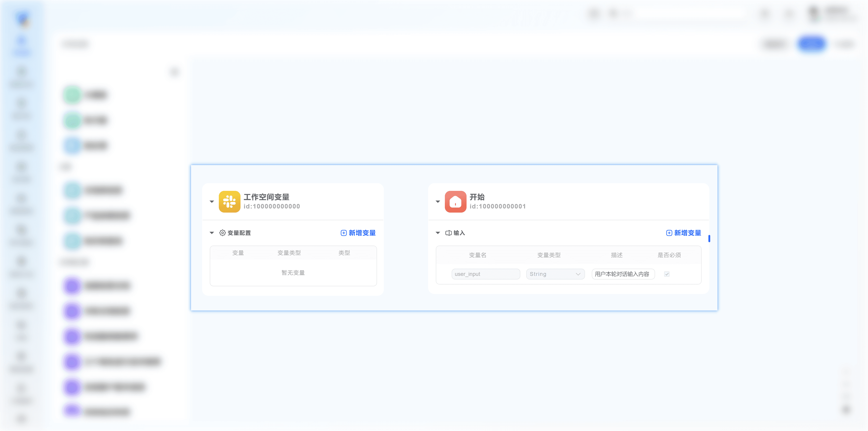Click the blue connector handle on Start node
This screenshot has height=431, width=868.
tap(709, 239)
